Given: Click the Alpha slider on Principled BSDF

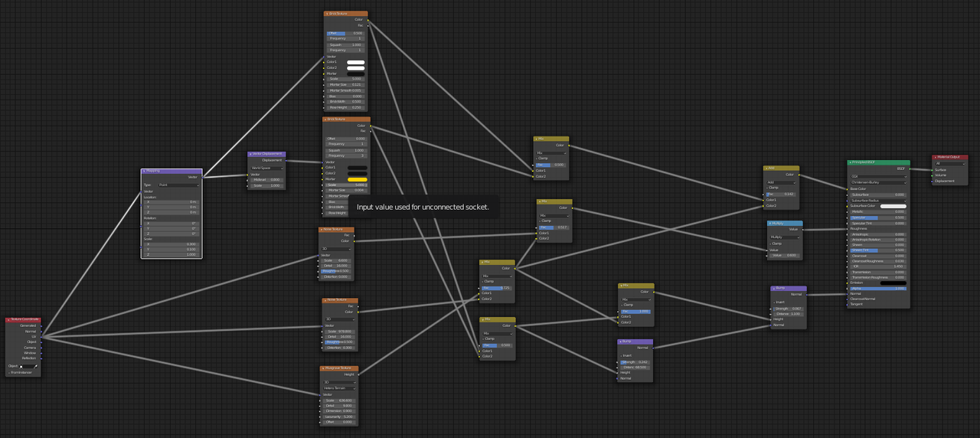Looking at the screenshot, I should tap(878, 289).
